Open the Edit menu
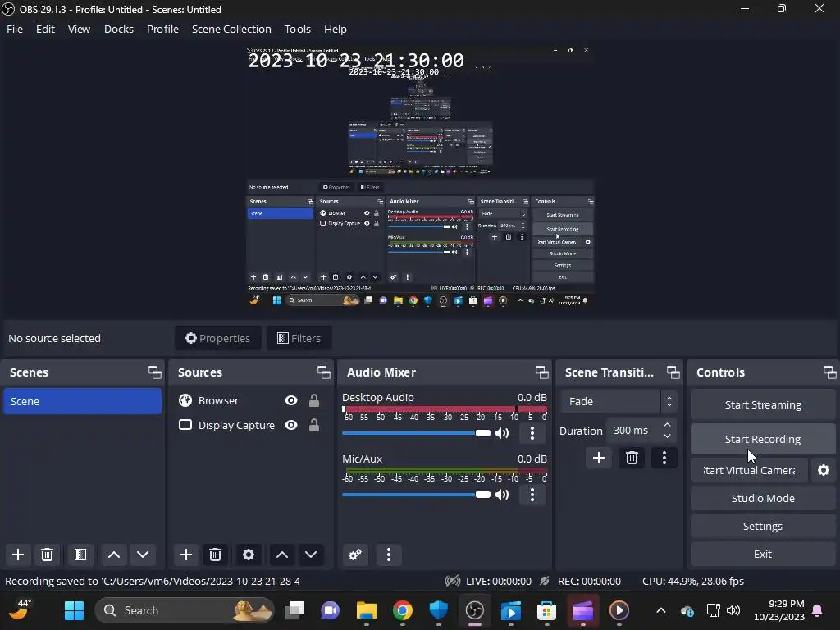 point(46,29)
